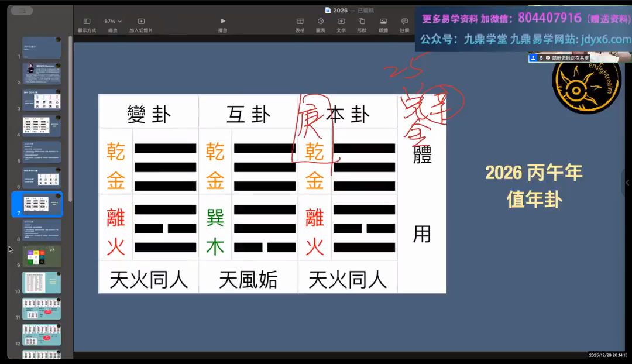Click the 2026 document title
Image resolution: width=632 pixels, height=364 pixels.
[x=339, y=10]
